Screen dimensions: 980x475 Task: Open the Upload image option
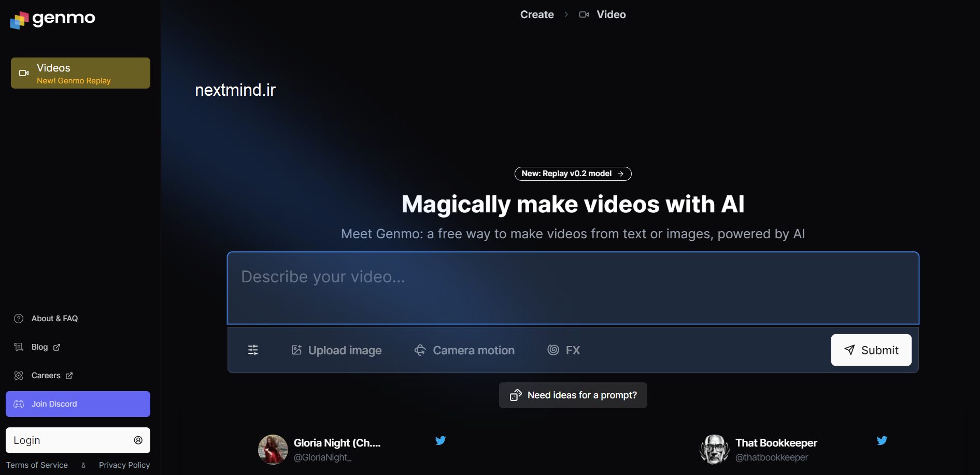tap(336, 350)
